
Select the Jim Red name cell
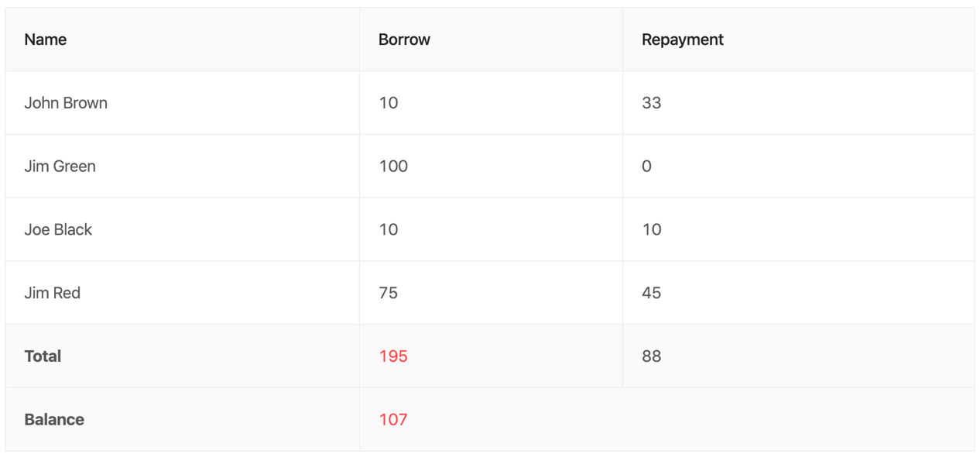pos(182,294)
